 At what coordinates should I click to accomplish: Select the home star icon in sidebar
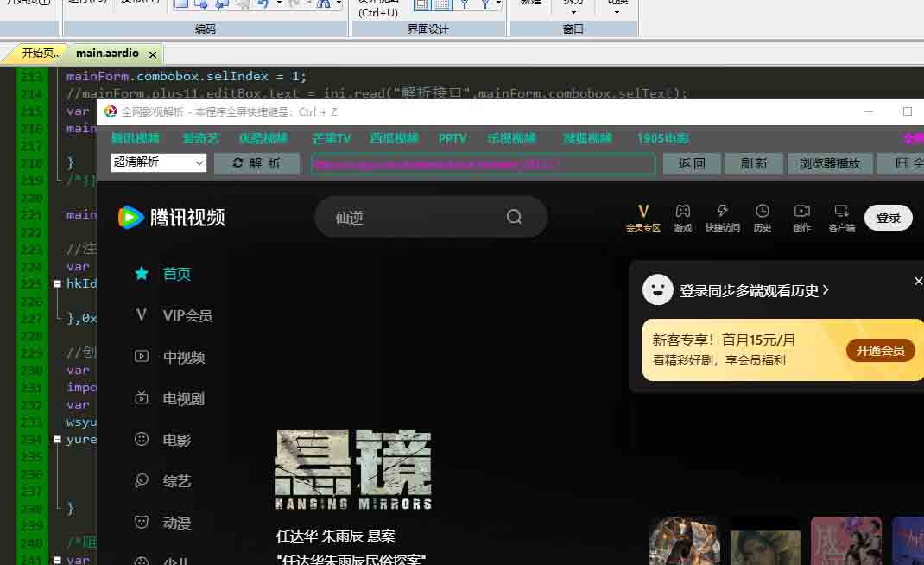[142, 273]
